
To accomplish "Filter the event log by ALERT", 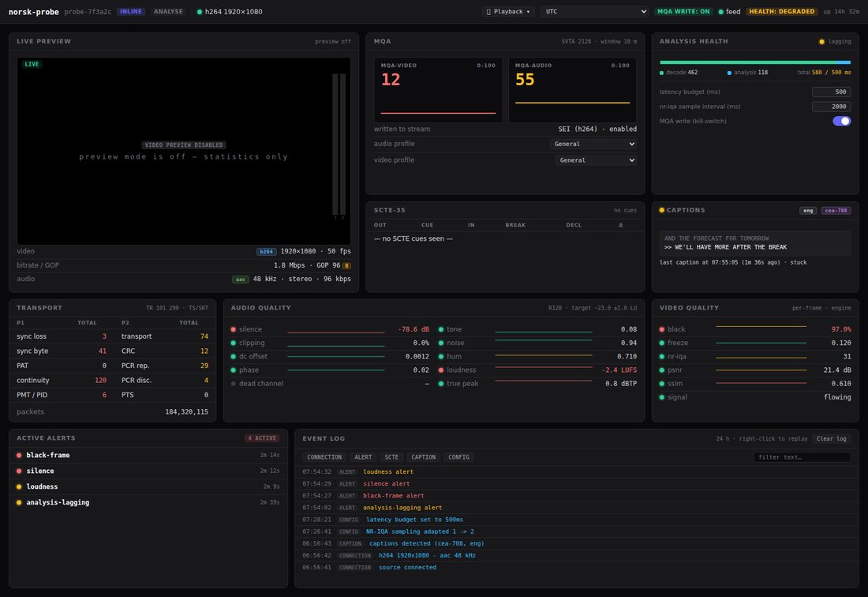I will click(363, 457).
